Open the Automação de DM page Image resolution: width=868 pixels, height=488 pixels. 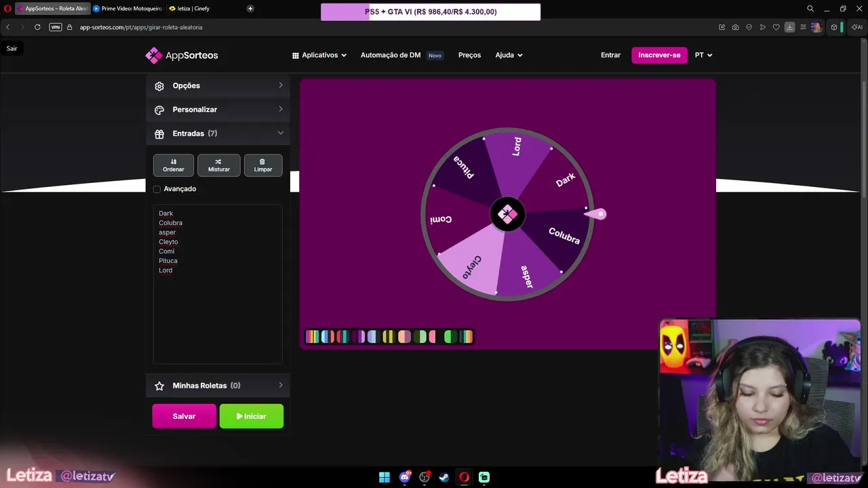pyautogui.click(x=401, y=56)
